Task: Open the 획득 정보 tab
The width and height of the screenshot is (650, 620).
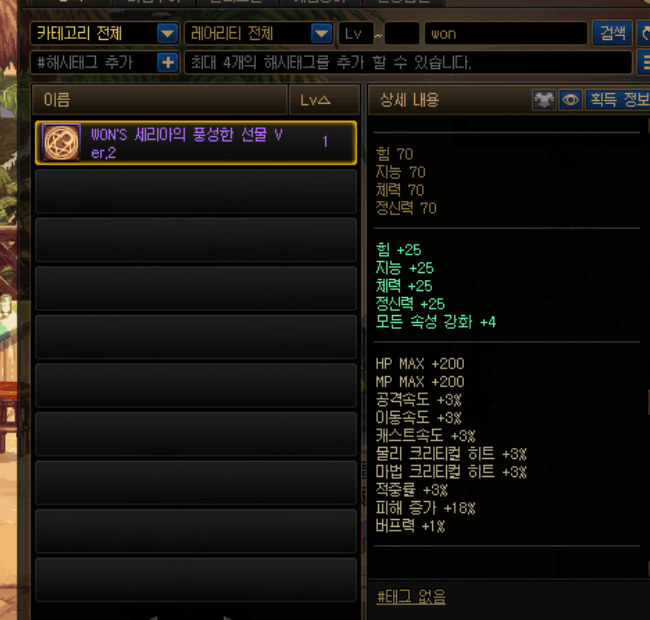Action: pyautogui.click(x=618, y=100)
